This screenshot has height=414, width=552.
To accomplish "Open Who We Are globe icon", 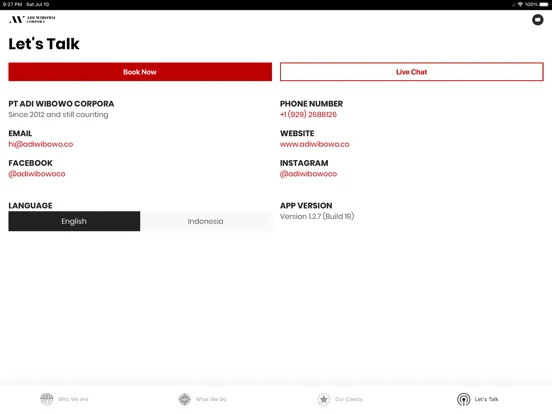I will click(46, 399).
